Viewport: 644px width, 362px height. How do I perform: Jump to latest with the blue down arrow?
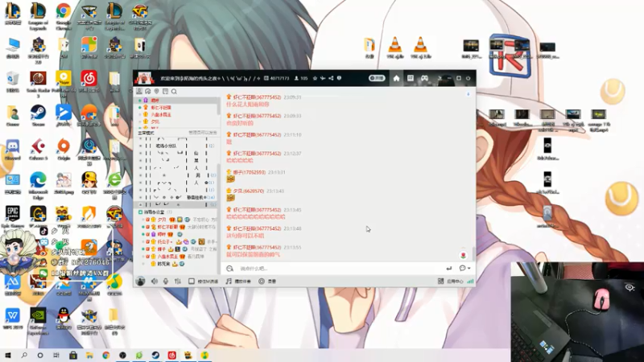click(x=469, y=94)
